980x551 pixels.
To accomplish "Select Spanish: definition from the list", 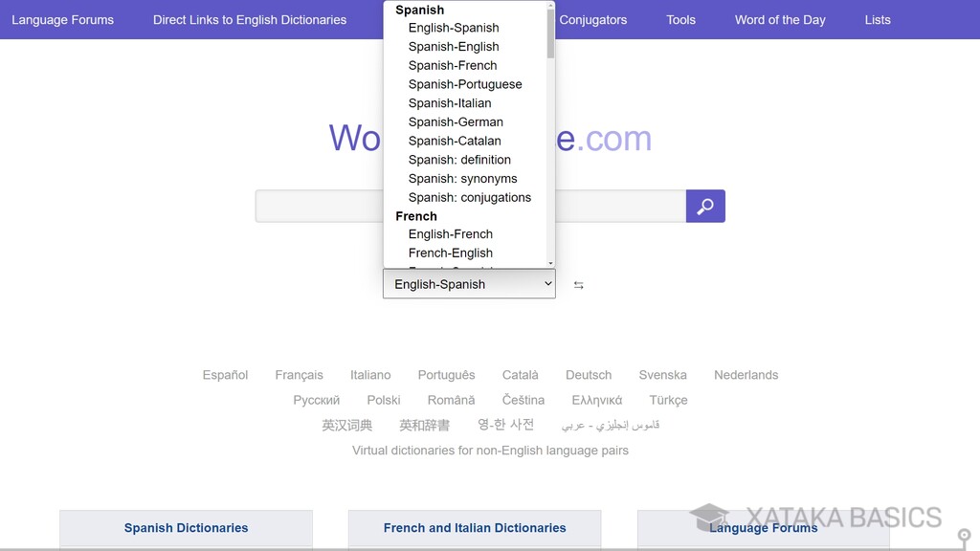I will [x=459, y=160].
